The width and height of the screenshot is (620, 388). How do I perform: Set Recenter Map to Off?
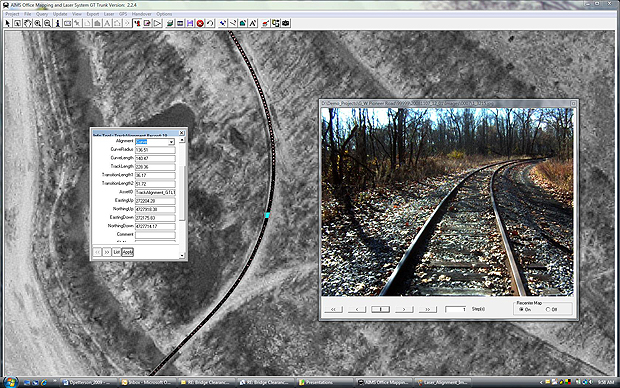click(548, 309)
